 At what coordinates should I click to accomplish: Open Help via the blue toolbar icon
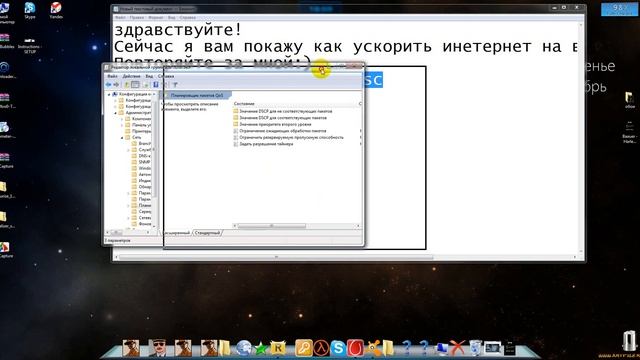click(156, 84)
